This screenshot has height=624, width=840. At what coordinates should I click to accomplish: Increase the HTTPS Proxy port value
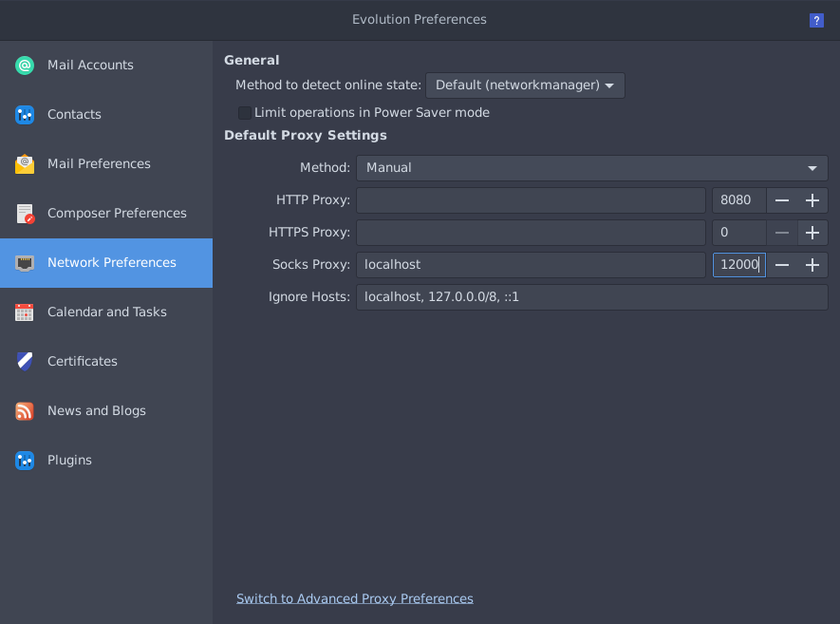click(x=812, y=233)
